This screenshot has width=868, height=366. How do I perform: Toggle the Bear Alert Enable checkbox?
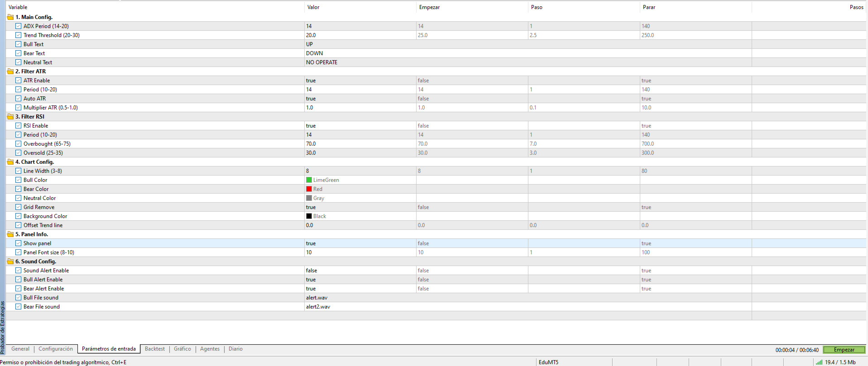point(19,289)
